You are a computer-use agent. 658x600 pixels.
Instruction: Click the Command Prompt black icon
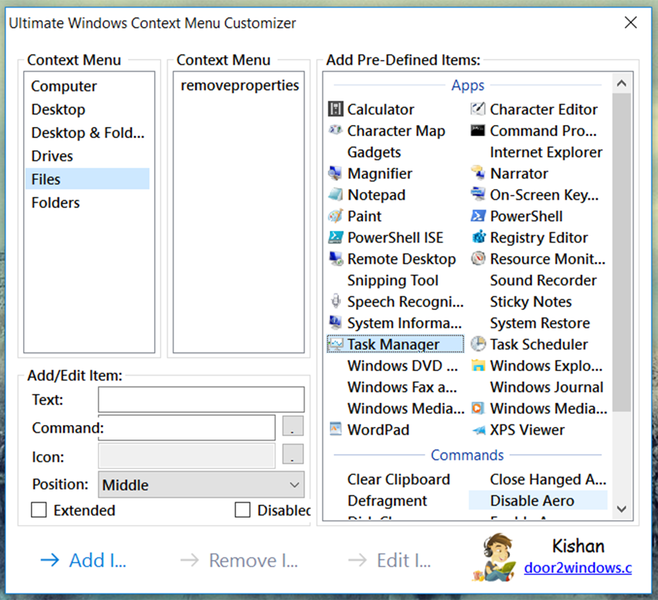pos(478,130)
